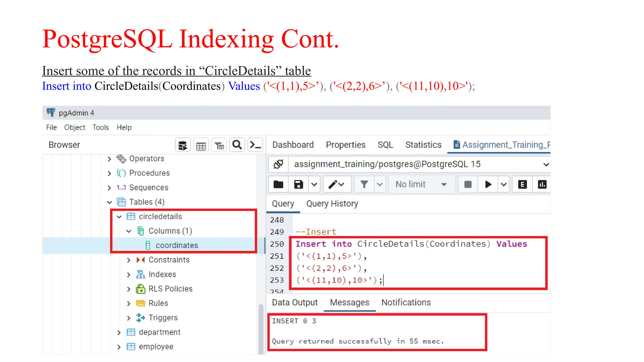Click the employee table icon
Image resolution: width=644 pixels, height=362 pixels.
click(x=131, y=347)
